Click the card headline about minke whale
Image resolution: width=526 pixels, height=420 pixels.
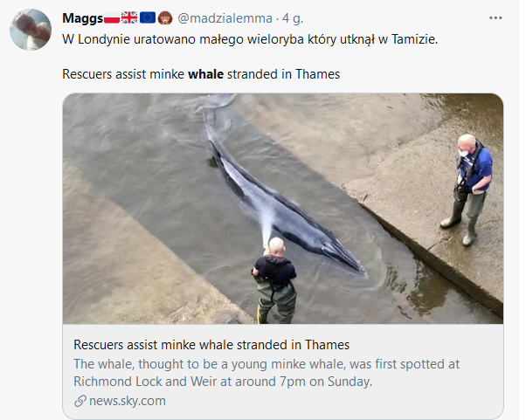(211, 344)
